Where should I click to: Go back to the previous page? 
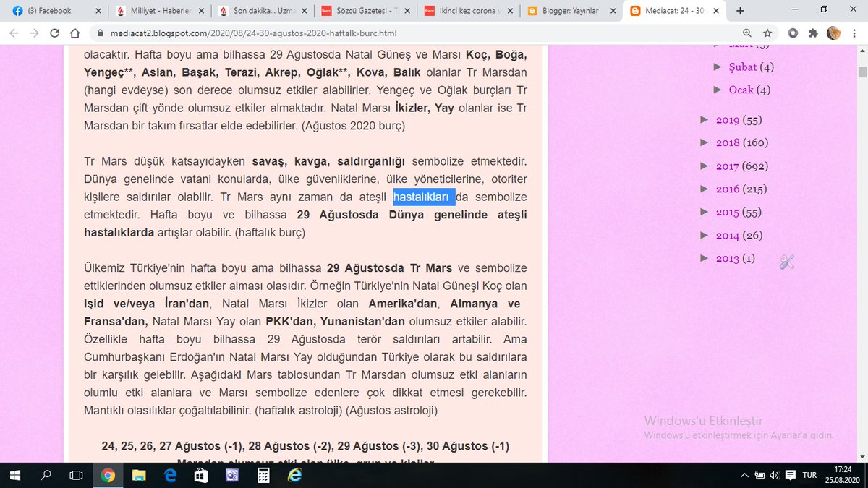pyautogui.click(x=15, y=34)
